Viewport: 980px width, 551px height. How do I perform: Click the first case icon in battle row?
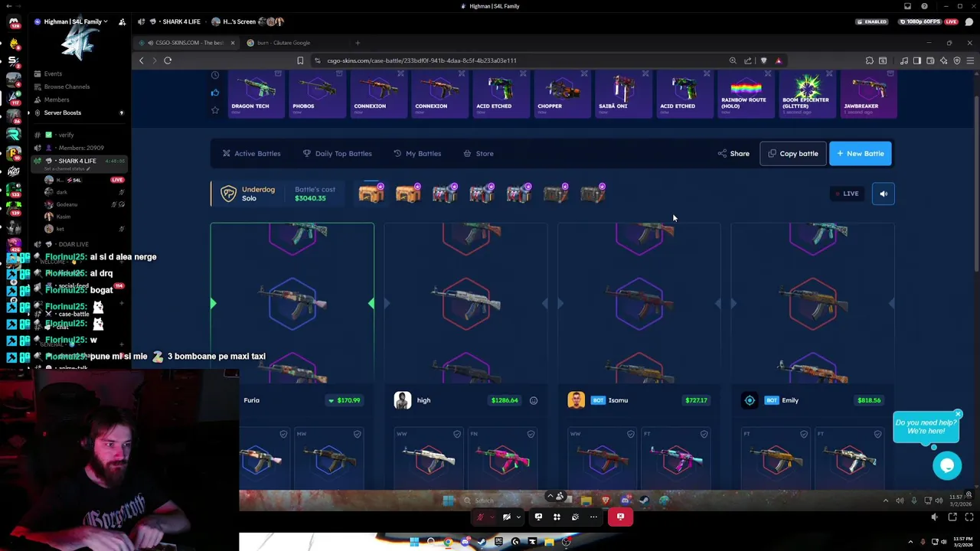coord(371,194)
